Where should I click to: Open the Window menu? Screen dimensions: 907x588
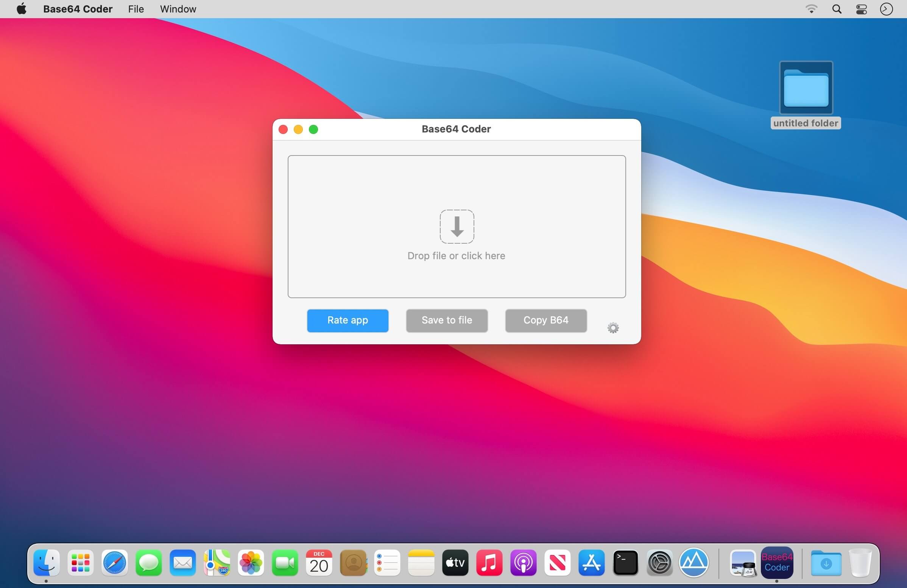178,9
